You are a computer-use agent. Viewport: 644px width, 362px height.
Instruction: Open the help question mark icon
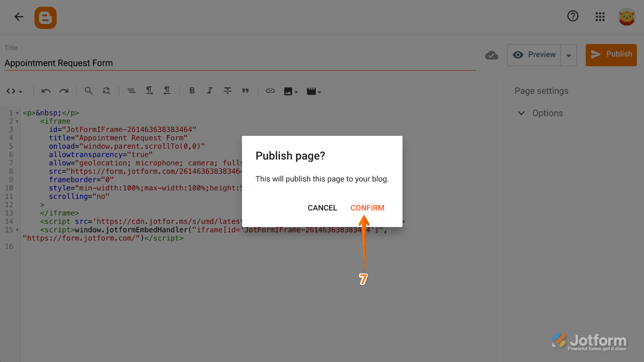tap(573, 16)
